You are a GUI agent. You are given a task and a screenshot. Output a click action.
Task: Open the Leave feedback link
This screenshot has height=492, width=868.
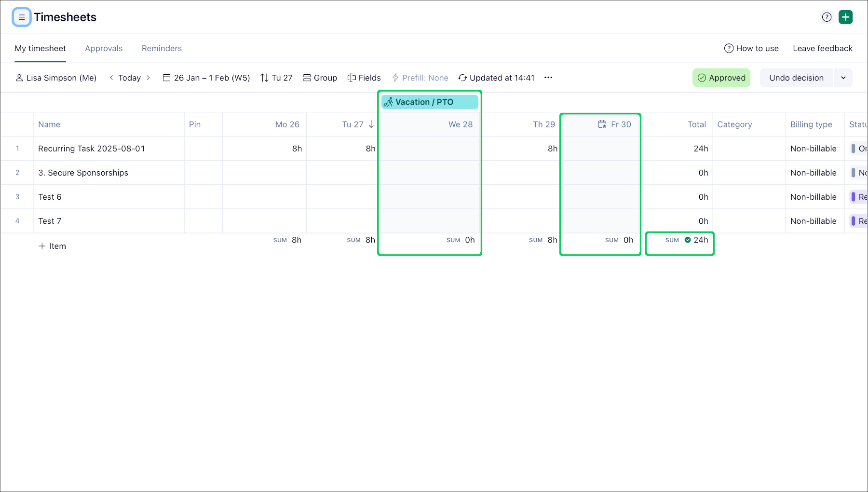822,48
